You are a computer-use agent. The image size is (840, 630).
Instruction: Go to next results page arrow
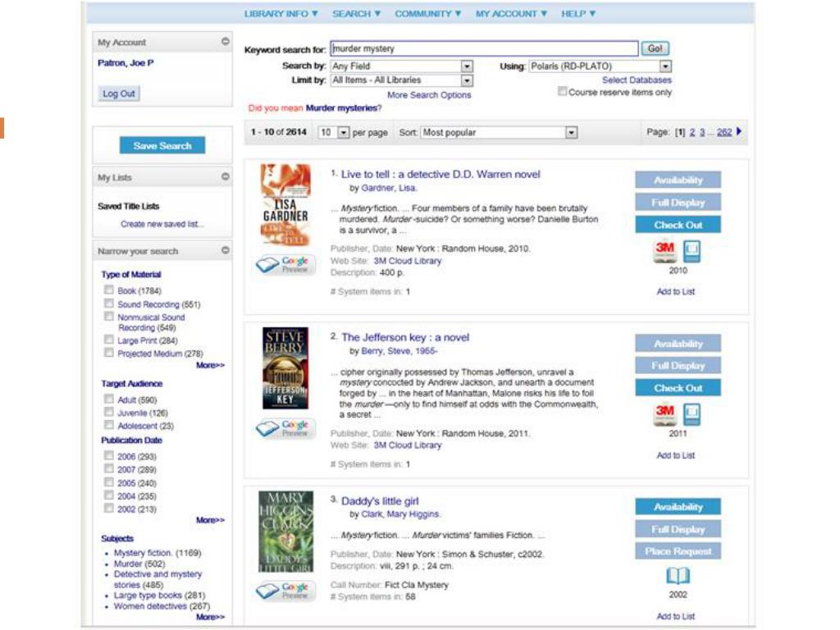739,131
